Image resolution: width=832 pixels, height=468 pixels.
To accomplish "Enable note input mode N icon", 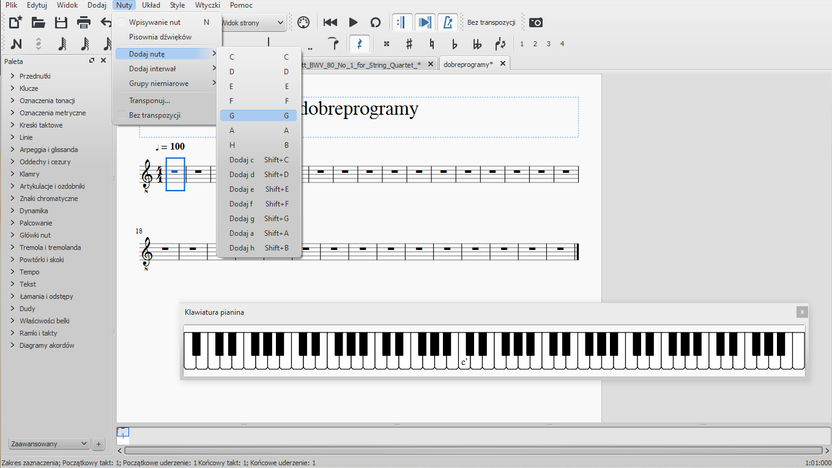I will tap(16, 44).
